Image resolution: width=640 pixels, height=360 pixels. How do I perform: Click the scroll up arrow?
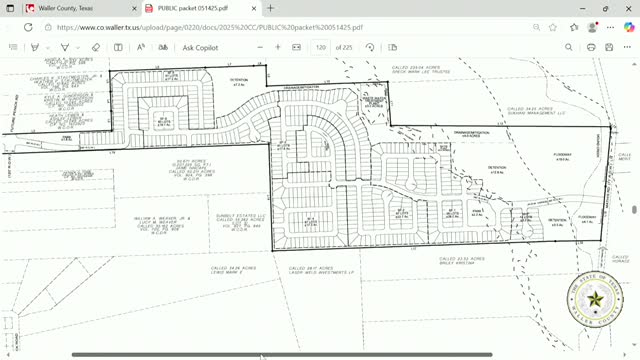tap(634, 64)
